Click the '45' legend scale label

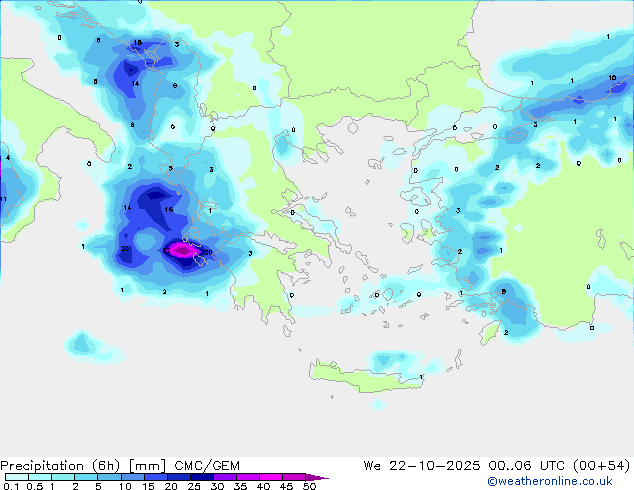pyautogui.click(x=286, y=486)
